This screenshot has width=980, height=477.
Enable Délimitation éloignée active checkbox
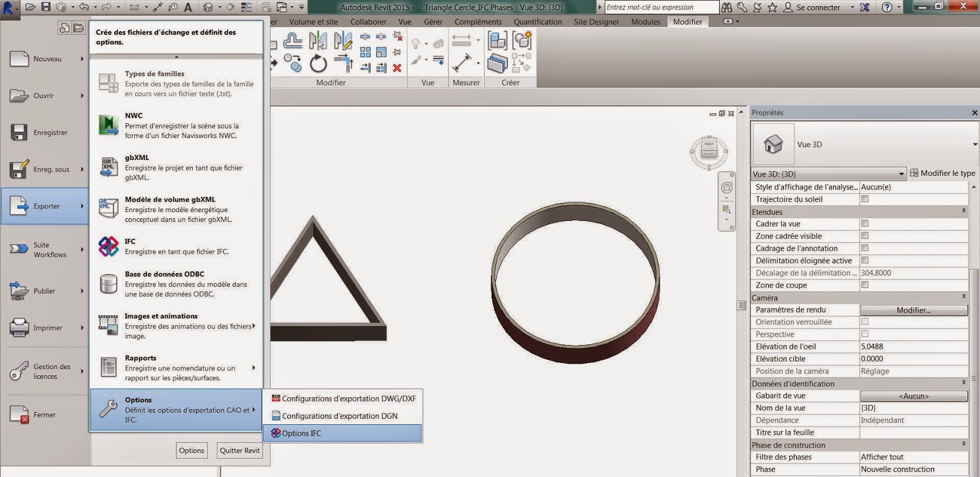(865, 260)
